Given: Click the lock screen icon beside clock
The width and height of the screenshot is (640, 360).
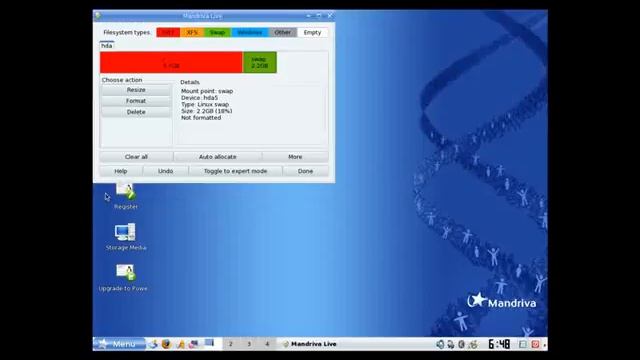Looking at the screenshot, I should pyautogui.click(x=522, y=344).
